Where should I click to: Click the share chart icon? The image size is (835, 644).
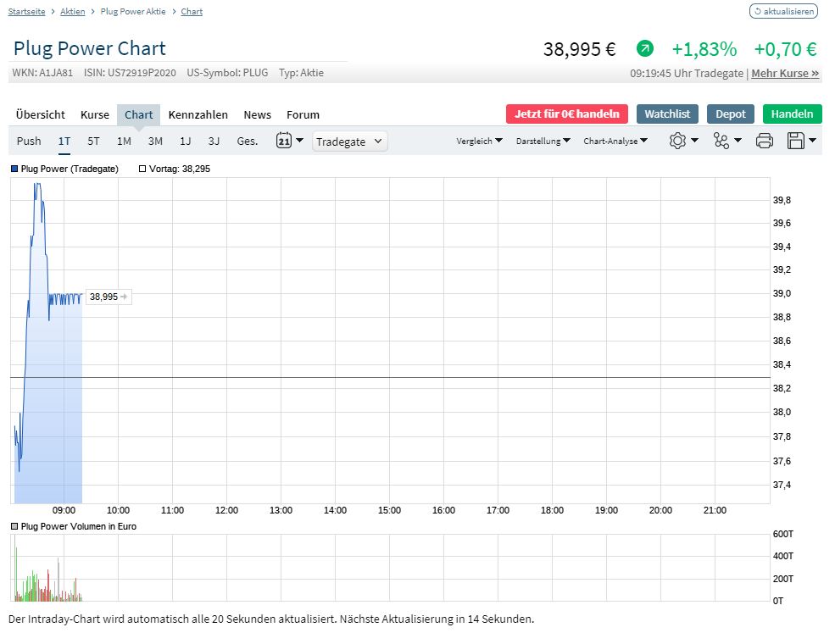(x=721, y=142)
